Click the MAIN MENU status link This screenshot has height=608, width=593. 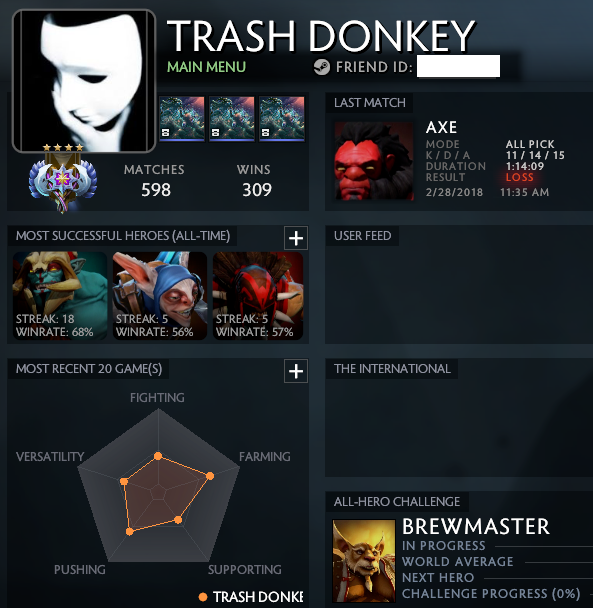(206, 67)
